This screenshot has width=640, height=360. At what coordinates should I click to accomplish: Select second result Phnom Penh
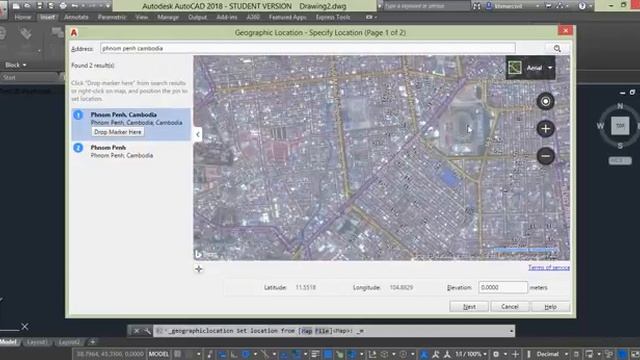click(131, 151)
